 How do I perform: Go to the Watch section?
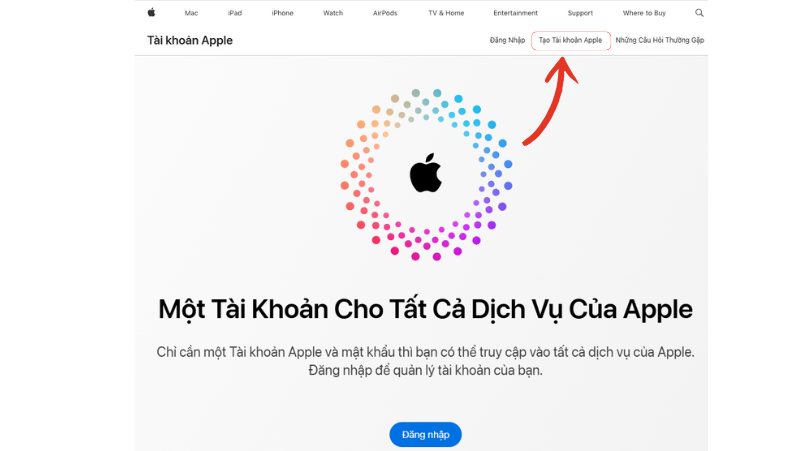tap(333, 13)
